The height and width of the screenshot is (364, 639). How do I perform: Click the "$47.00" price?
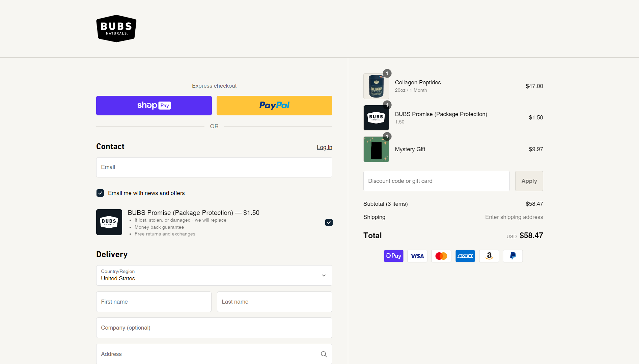click(534, 86)
